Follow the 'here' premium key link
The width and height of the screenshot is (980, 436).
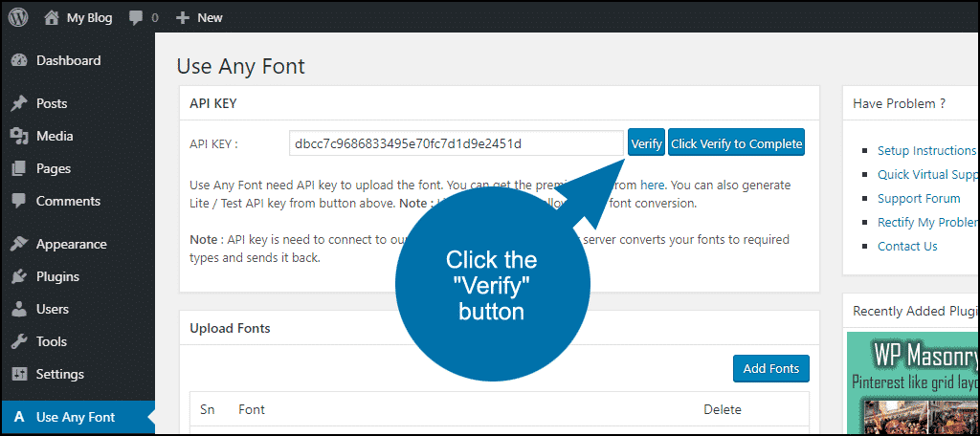(652, 185)
